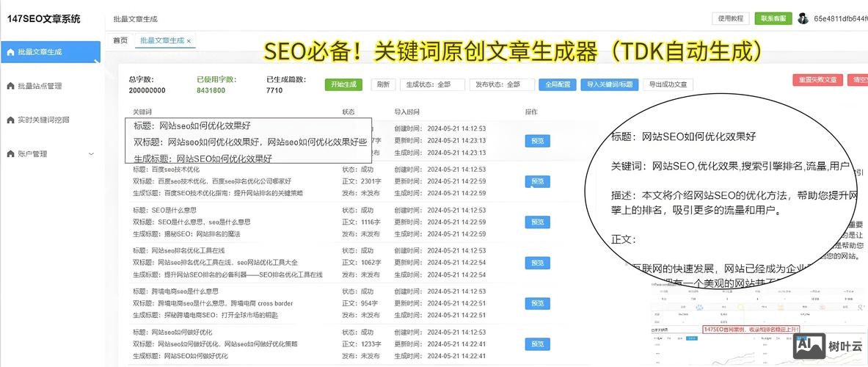Click the home icon beside 实时关键词挖掘

pyautogui.click(x=10, y=120)
